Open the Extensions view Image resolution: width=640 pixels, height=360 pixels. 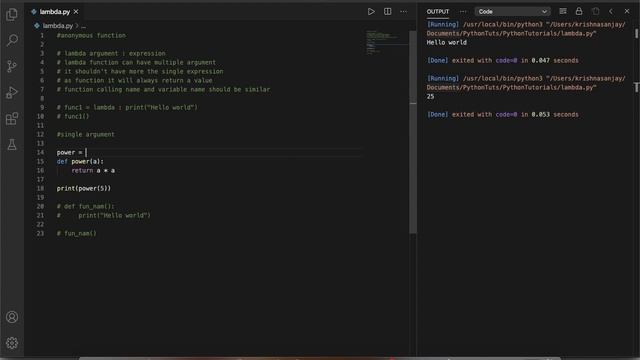tap(12, 119)
